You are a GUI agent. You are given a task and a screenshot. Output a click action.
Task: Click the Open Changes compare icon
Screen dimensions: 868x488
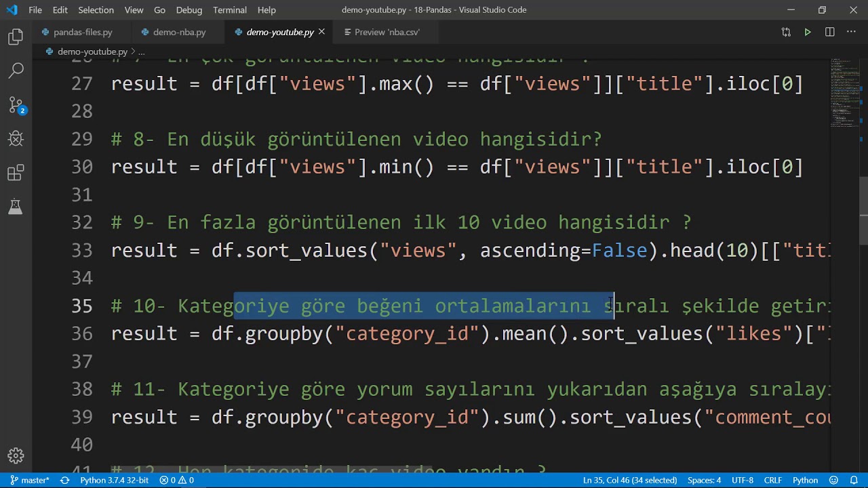click(786, 32)
